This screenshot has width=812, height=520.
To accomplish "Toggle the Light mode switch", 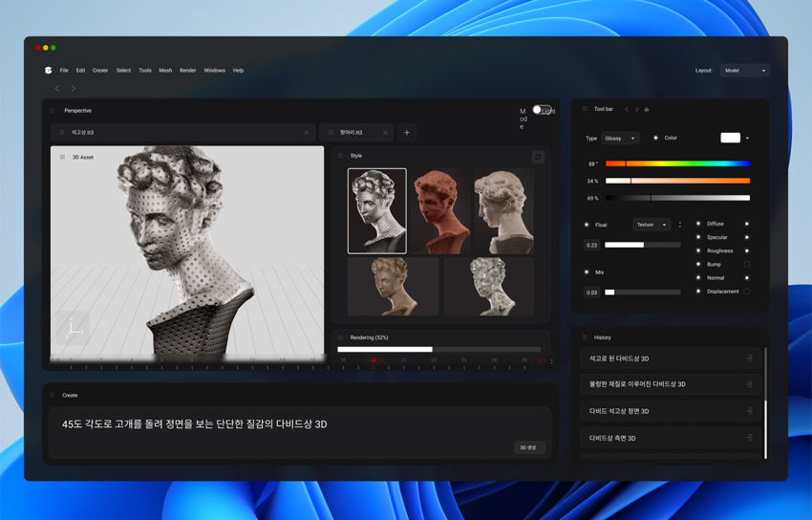I will click(x=542, y=110).
